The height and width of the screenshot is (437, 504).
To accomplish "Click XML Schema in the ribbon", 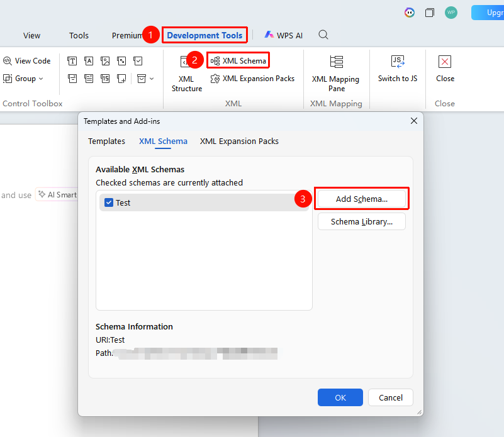I will point(238,61).
